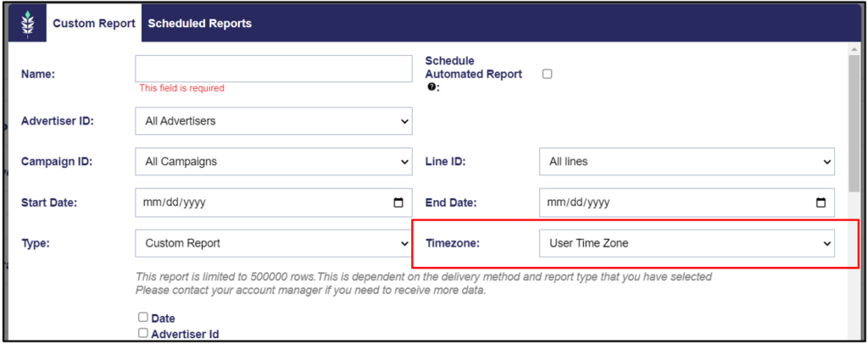
Task: Open the Line ID dropdown
Action: [x=687, y=162]
